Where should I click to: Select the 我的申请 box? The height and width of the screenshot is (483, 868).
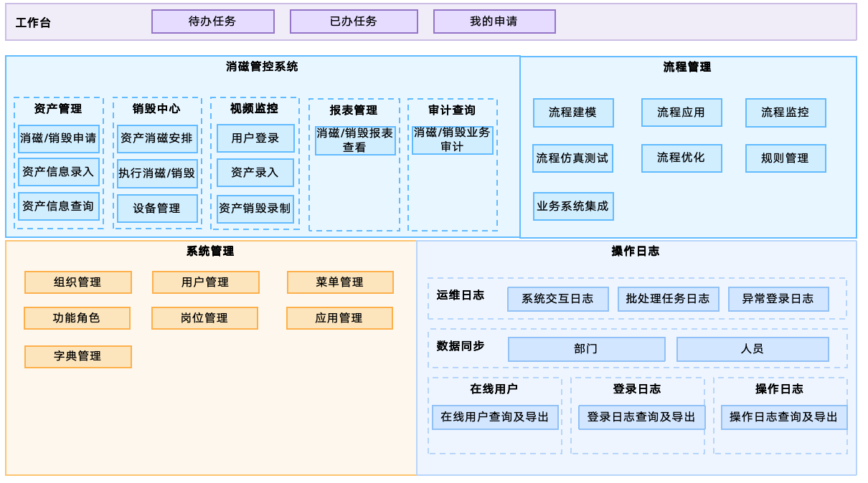point(494,21)
